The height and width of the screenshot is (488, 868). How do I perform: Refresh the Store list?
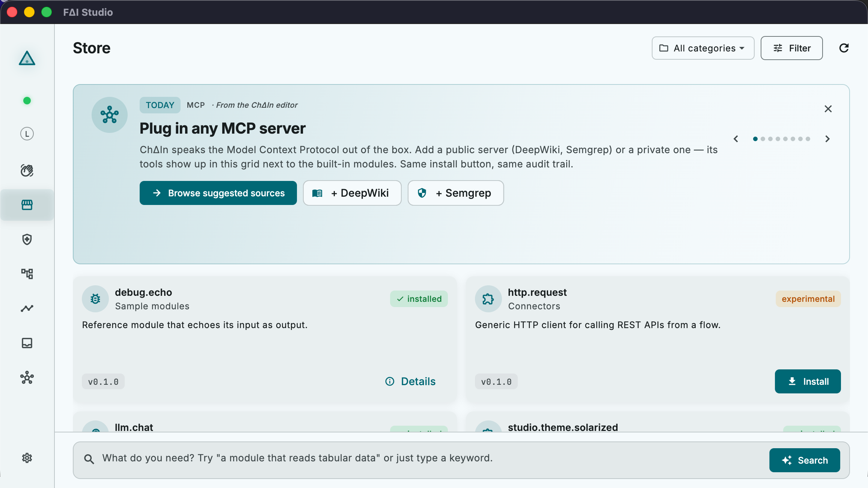844,48
